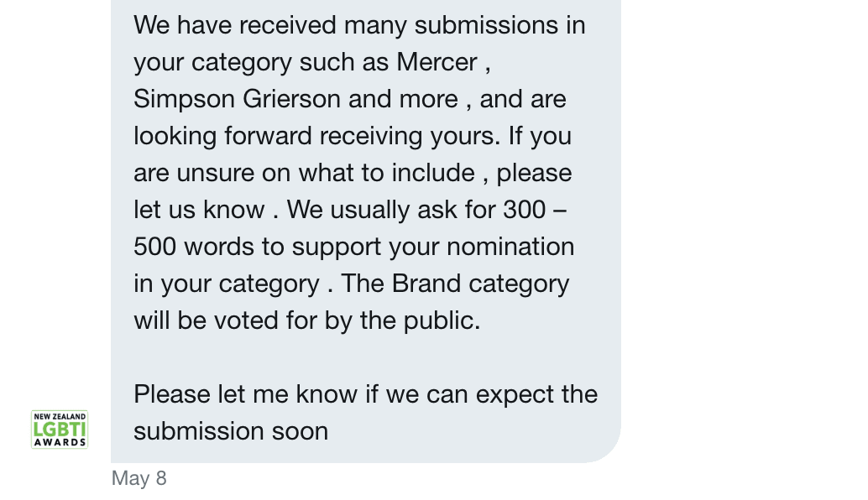
Task: Click the May 8 message timestamp
Action: 139,478
